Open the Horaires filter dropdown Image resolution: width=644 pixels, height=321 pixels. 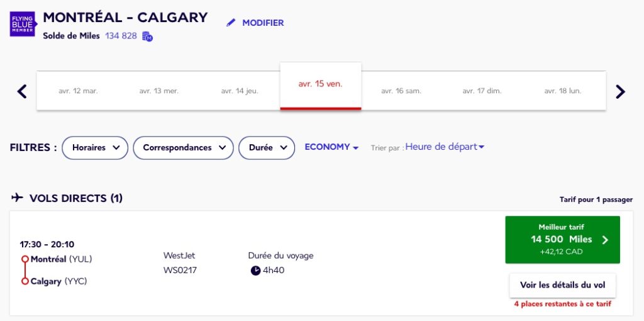(95, 148)
